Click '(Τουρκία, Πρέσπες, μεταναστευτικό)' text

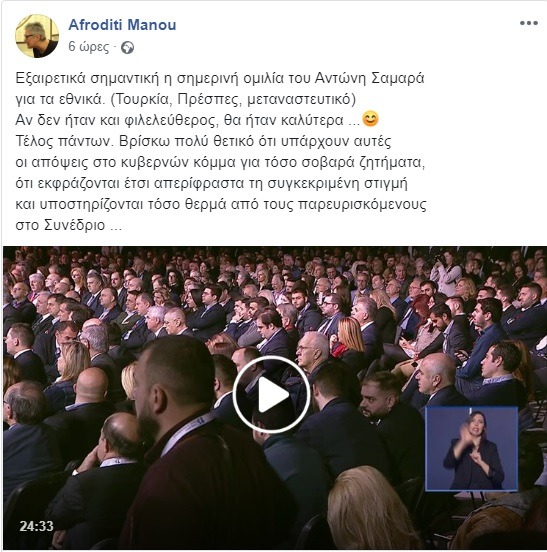[x=233, y=99]
